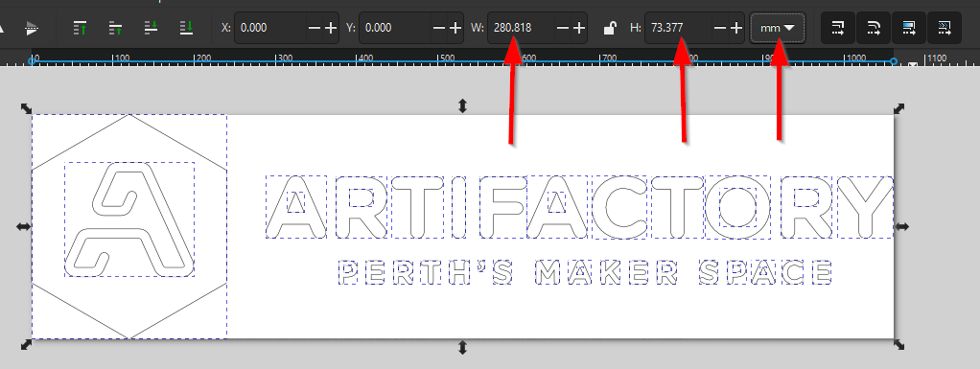Toggle the width/height ratio lock

(x=609, y=28)
